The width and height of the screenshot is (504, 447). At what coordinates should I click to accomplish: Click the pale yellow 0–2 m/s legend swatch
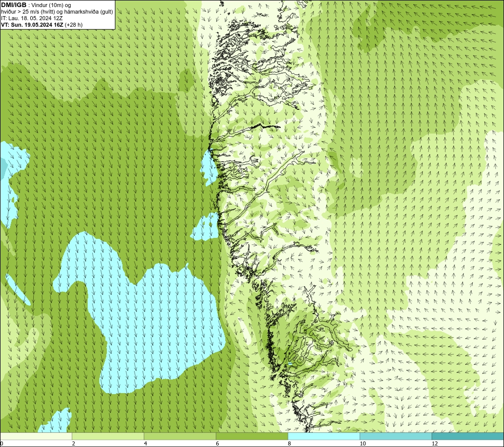[x=36, y=436]
